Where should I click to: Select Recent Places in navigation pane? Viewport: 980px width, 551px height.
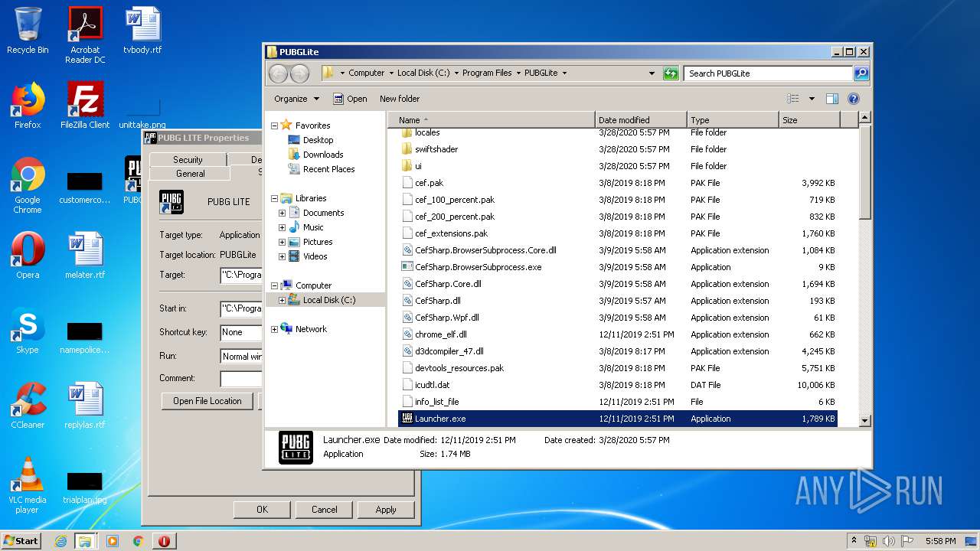[x=328, y=169]
